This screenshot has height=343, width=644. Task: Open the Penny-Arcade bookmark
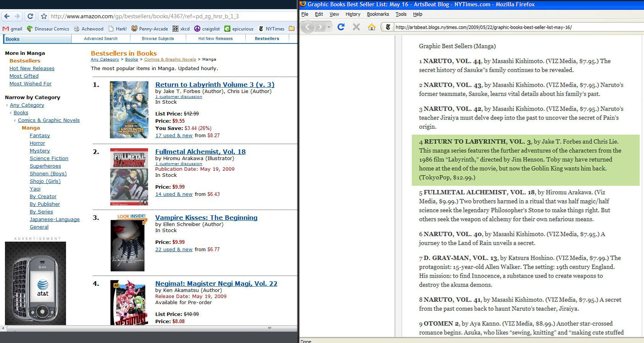pyautogui.click(x=150, y=29)
